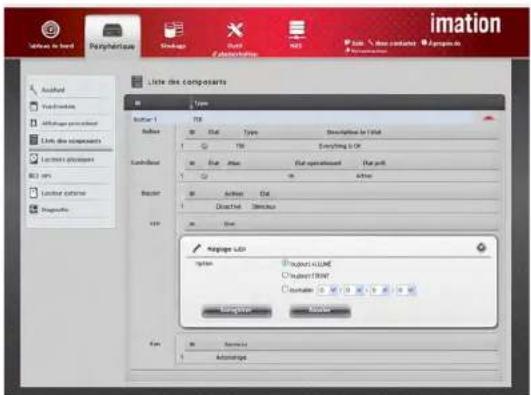
Task: Open the fourth time dropdown after Journalier
Action: tap(405, 290)
